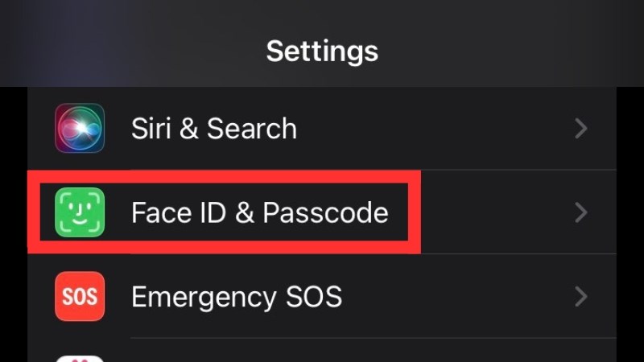Click empty space in the Siri & Search row

(x=435, y=129)
